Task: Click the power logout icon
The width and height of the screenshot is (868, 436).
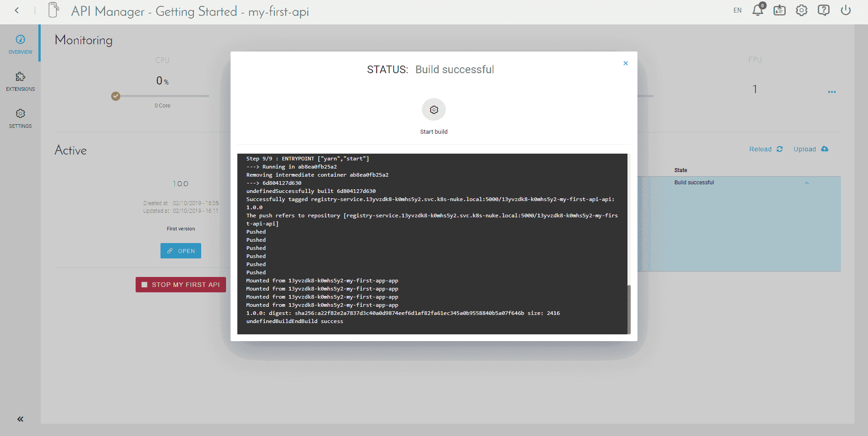Action: coord(846,10)
